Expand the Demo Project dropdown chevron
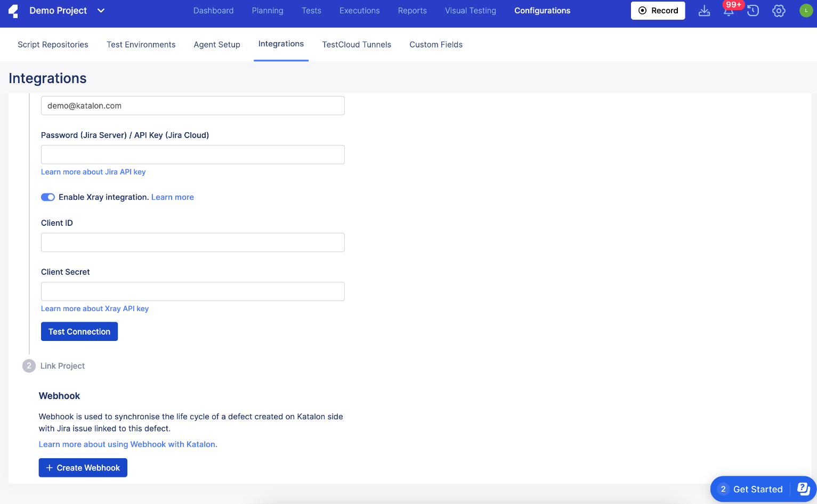 (x=101, y=11)
